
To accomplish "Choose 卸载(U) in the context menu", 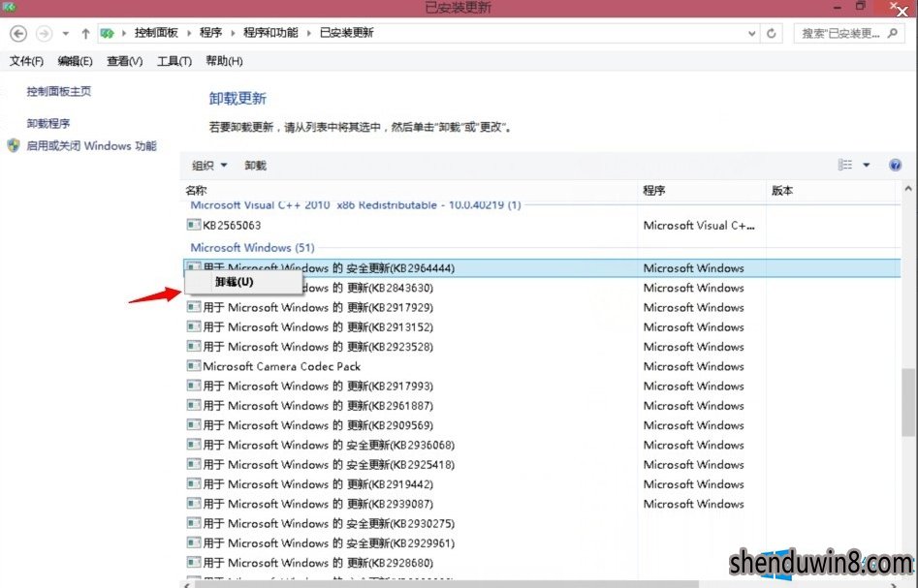I will [243, 282].
